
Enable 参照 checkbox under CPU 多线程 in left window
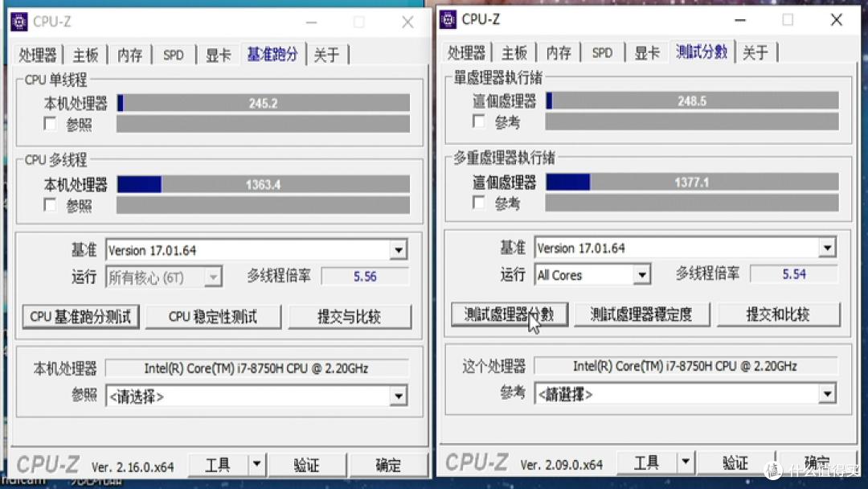(50, 205)
